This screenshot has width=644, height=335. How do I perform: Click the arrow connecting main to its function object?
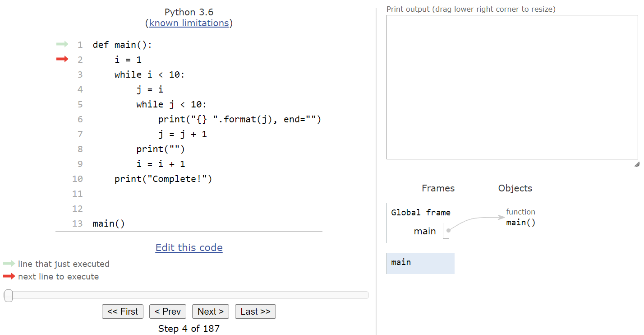click(474, 219)
